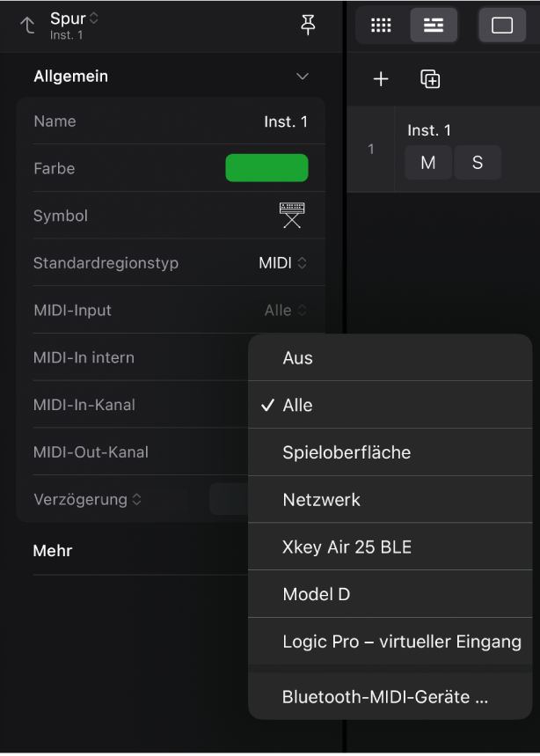
Task: Add a new track with the plus icon
Action: pyautogui.click(x=381, y=78)
